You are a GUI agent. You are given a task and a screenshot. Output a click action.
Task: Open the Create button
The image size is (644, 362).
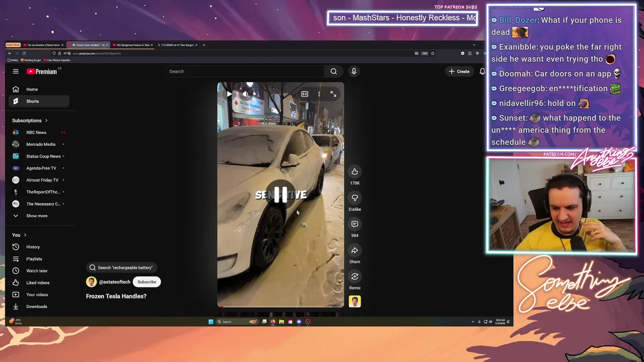click(x=459, y=71)
